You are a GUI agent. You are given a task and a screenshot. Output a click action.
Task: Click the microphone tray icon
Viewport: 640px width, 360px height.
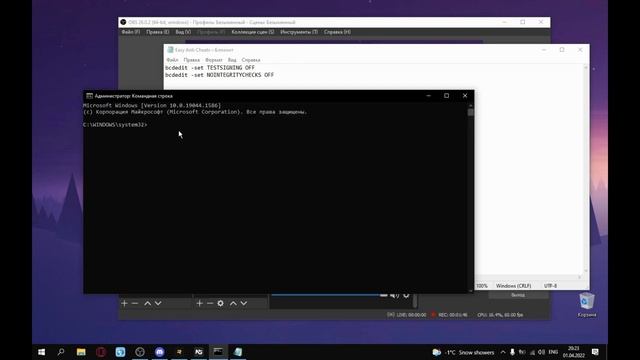(x=512, y=352)
